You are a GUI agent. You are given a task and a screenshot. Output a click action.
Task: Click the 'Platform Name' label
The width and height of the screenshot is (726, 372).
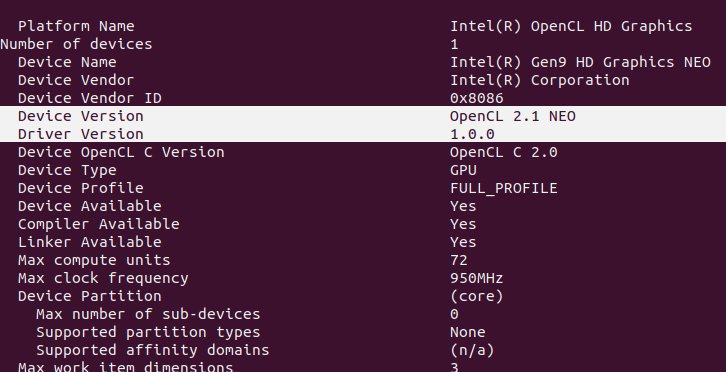pos(76,26)
